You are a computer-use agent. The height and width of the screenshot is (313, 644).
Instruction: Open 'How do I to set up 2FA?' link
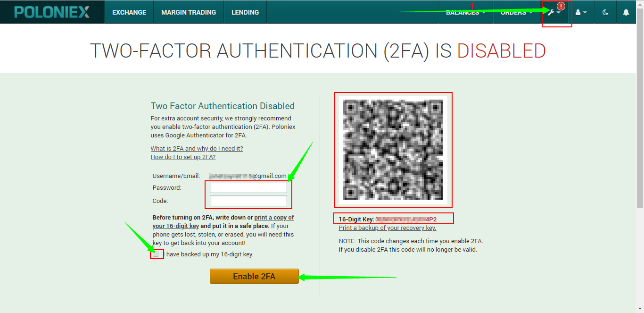(x=183, y=157)
